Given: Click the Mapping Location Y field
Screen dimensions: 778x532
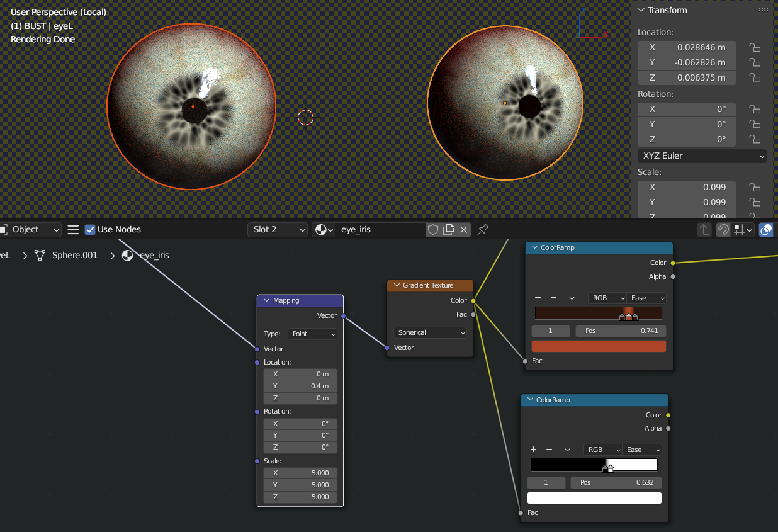Looking at the screenshot, I should point(300,386).
